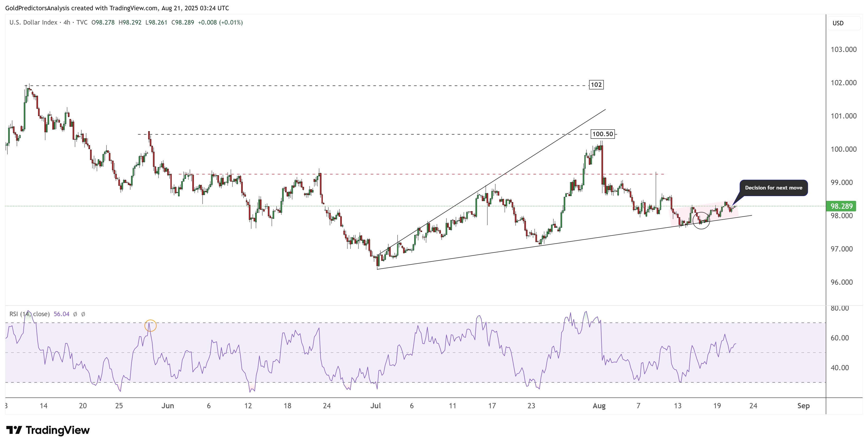
Task: Click the TradingView logo at the bottom
Action: (48, 430)
